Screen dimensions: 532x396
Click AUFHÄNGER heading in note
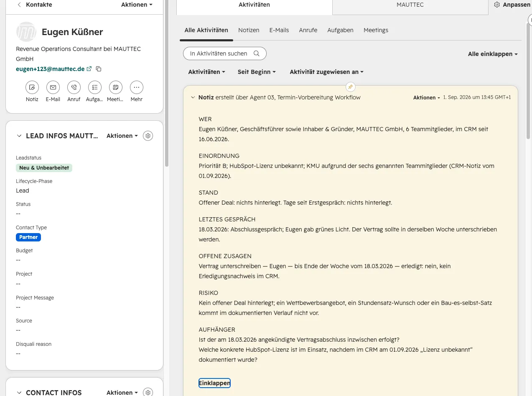pyautogui.click(x=217, y=330)
